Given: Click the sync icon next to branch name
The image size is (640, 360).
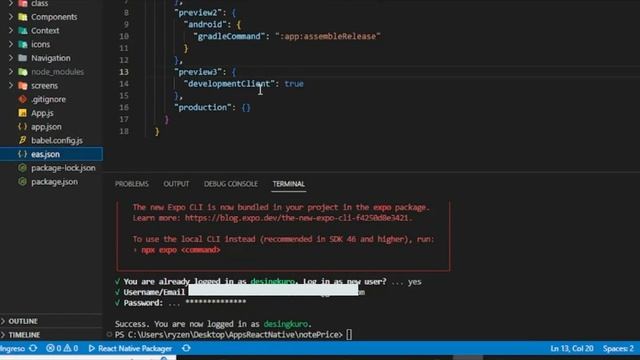Looking at the screenshot, I should pyautogui.click(x=33, y=348).
